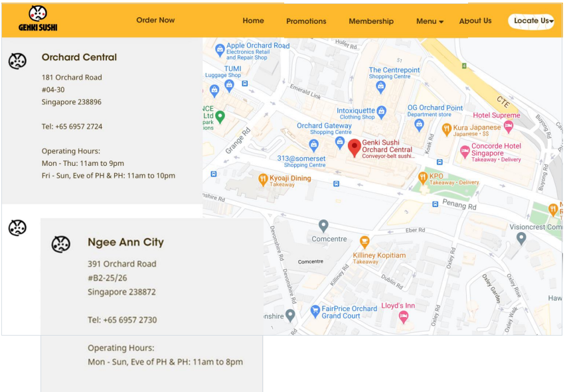Click the CTE expressway label on map
The image size is (565, 392).
(x=503, y=102)
